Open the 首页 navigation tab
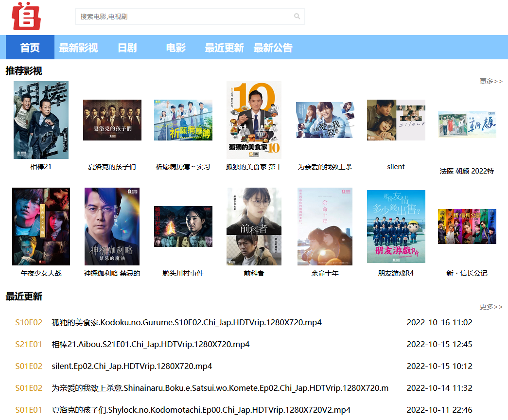The height and width of the screenshot is (420, 508). tap(30, 48)
